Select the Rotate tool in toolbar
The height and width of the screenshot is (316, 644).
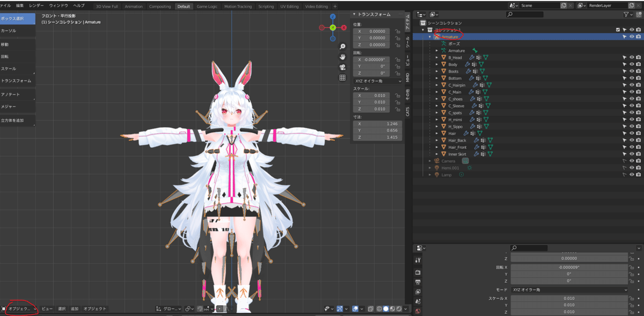[x=18, y=56]
